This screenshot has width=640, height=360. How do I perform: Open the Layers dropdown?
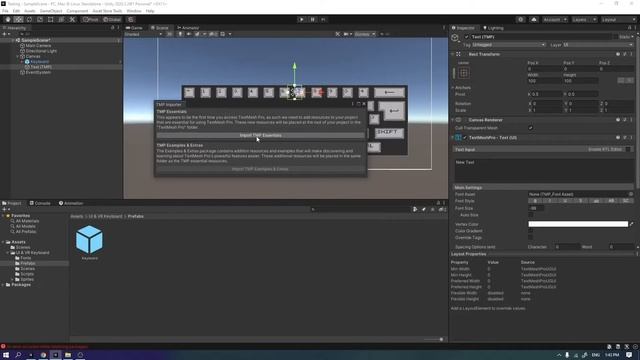point(584,20)
